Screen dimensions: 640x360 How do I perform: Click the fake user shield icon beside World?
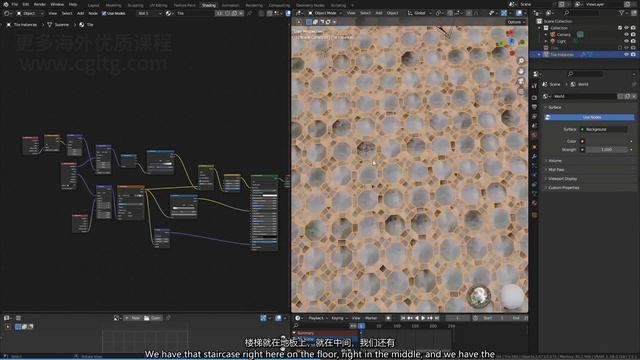click(x=620, y=96)
